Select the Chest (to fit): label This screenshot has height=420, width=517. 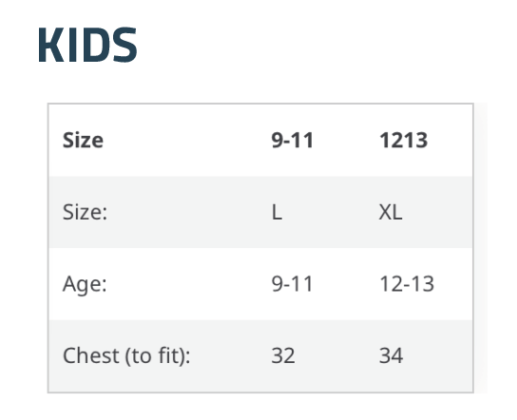pyautogui.click(x=126, y=356)
